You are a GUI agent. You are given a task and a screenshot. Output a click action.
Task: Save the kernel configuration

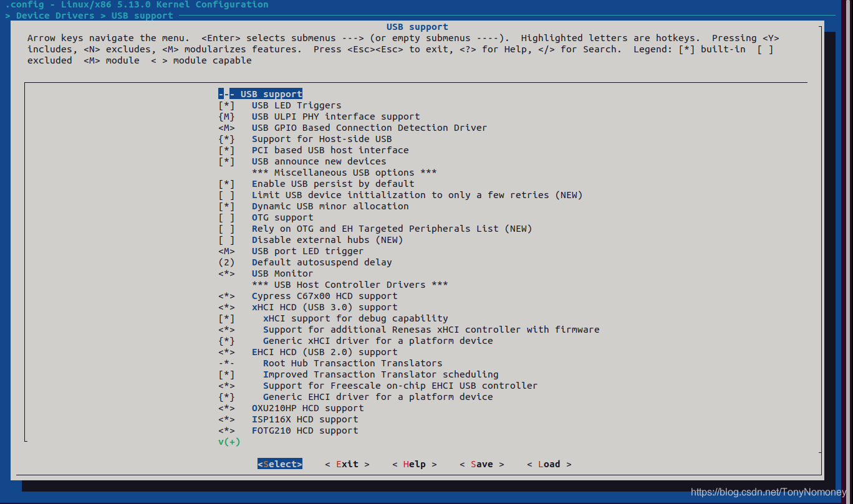click(x=481, y=464)
